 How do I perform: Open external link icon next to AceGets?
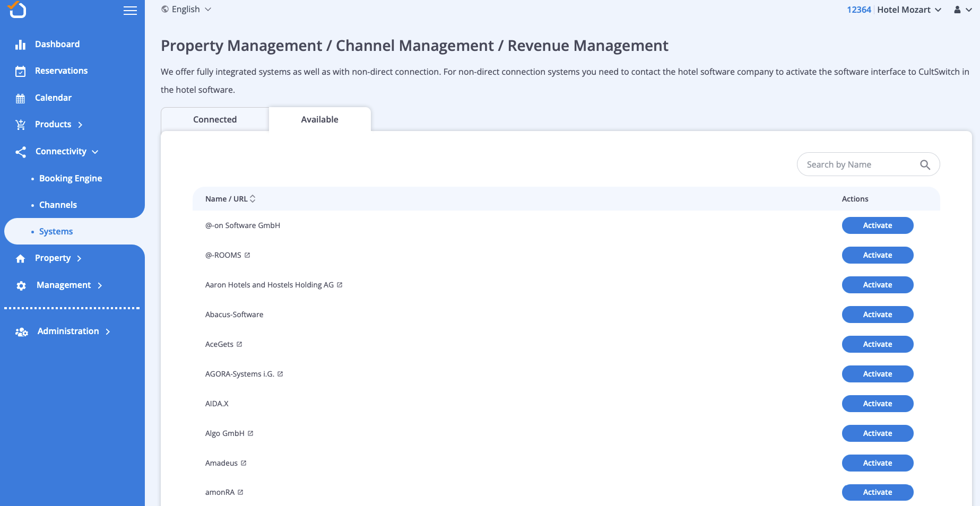(239, 344)
